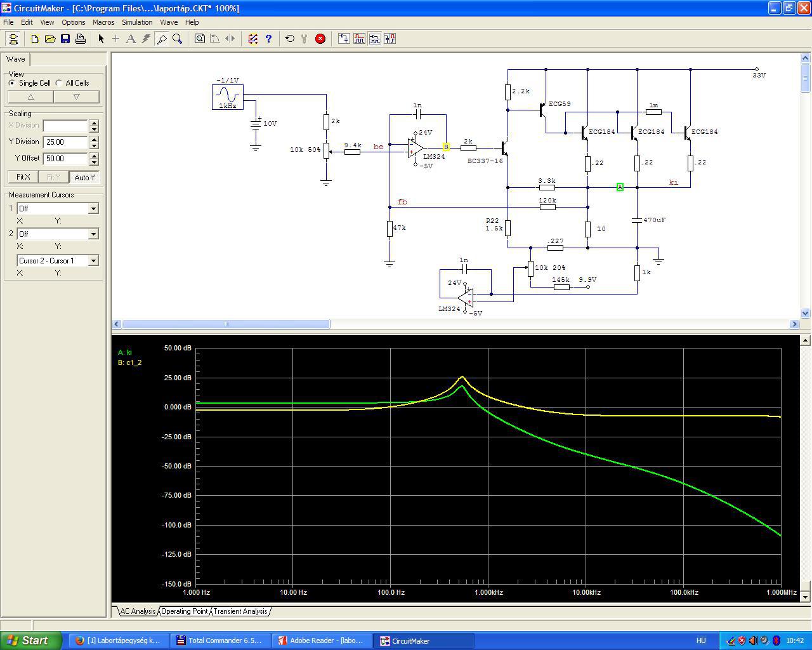
Task: Click the Save file toolbar icon
Action: pos(65,39)
